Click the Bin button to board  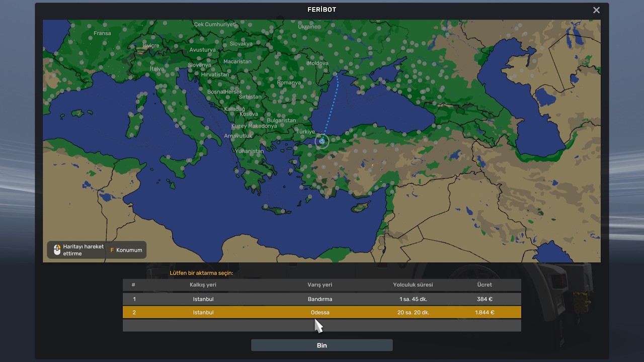tap(322, 345)
